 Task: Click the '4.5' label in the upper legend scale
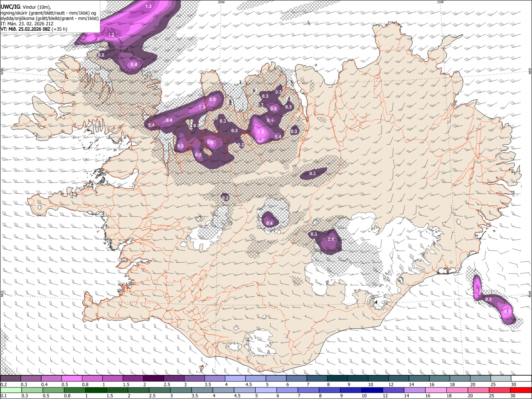[249, 384]
